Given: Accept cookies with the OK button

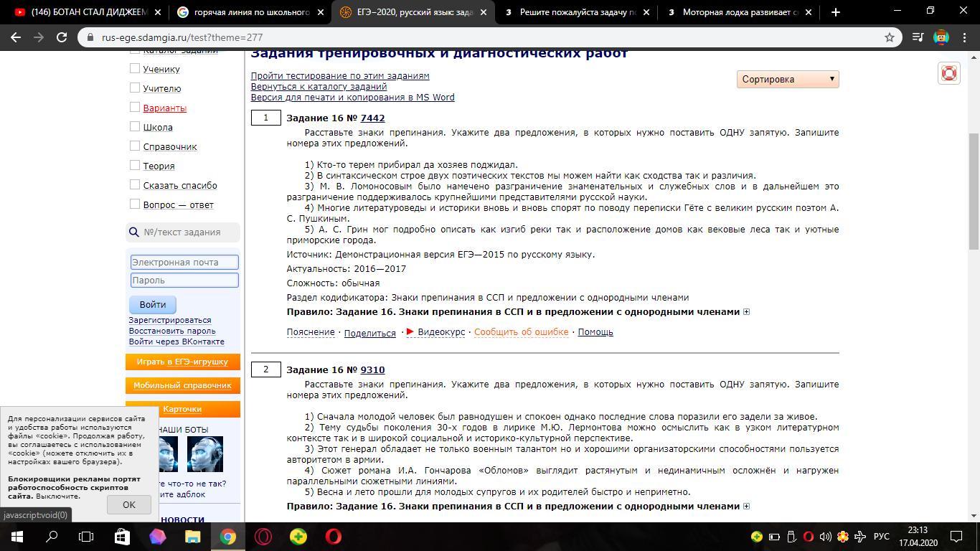Looking at the screenshot, I should [129, 504].
